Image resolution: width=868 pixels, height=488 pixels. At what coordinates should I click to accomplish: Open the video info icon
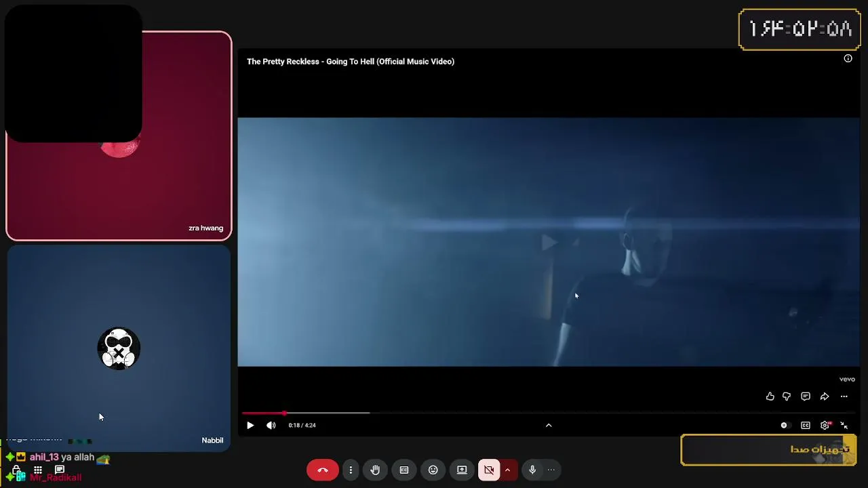(x=848, y=58)
